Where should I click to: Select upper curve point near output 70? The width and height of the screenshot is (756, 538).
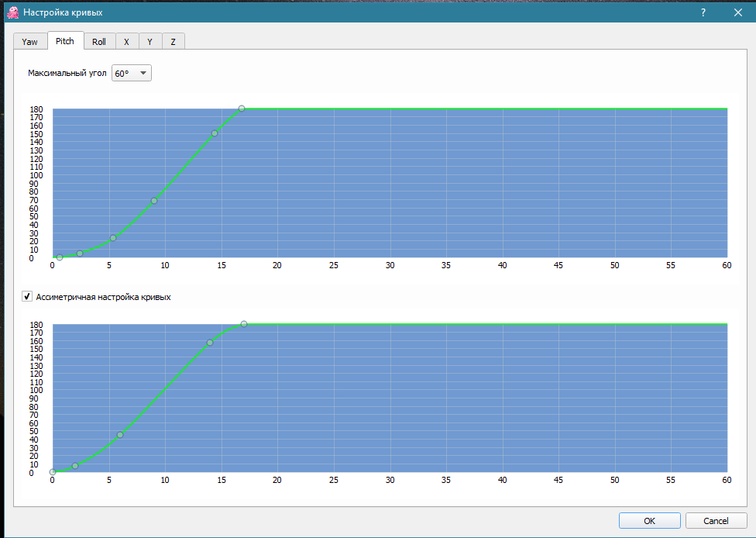[154, 201]
